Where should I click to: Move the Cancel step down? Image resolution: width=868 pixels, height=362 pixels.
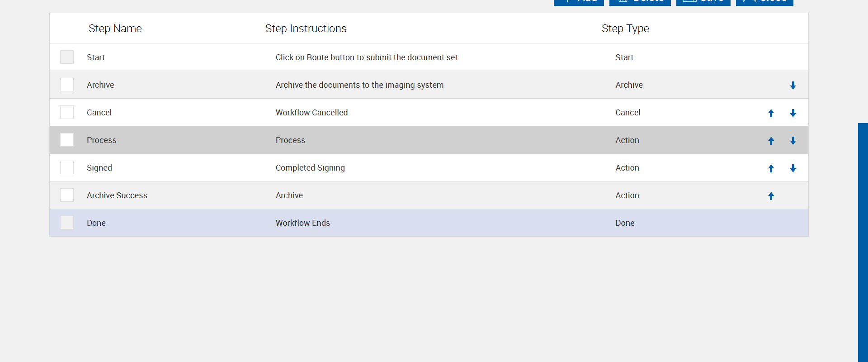point(793,113)
